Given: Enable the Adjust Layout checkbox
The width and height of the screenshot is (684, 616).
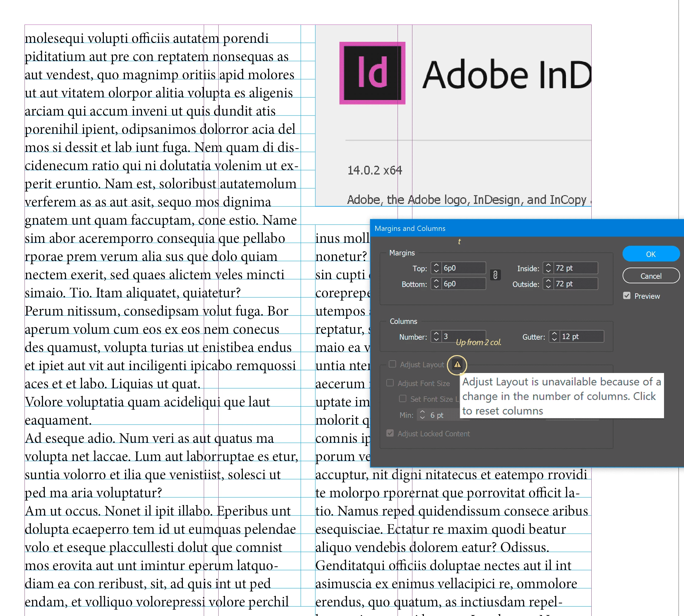Looking at the screenshot, I should point(392,364).
